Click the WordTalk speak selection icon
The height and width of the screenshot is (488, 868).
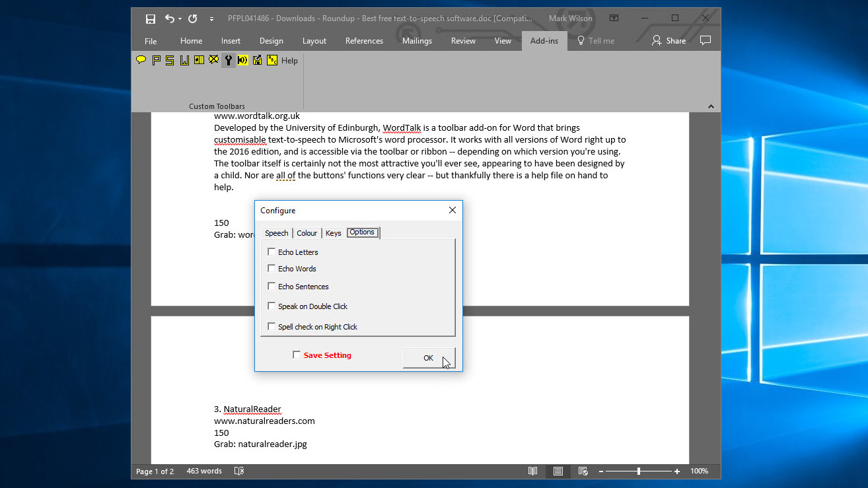point(199,60)
